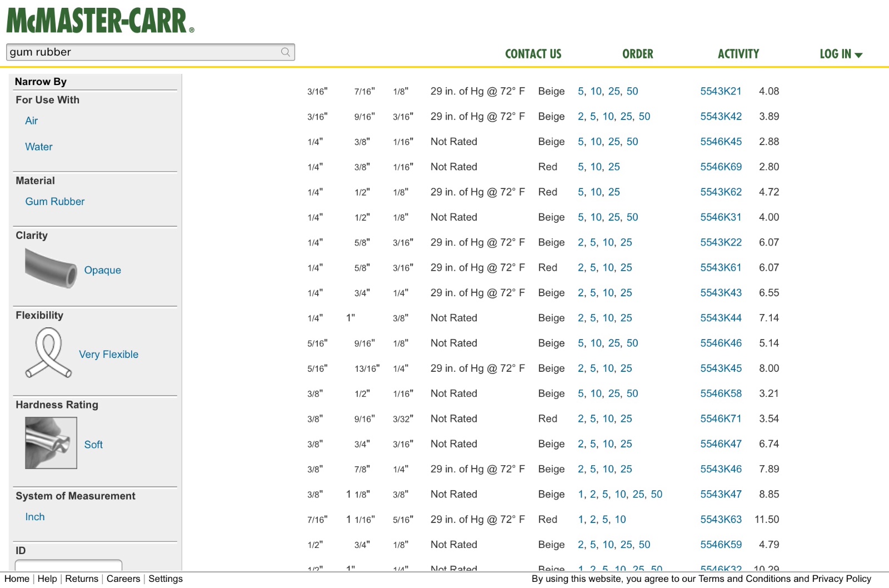The image size is (889, 588).
Task: Click the ID filter input box
Action: click(68, 565)
